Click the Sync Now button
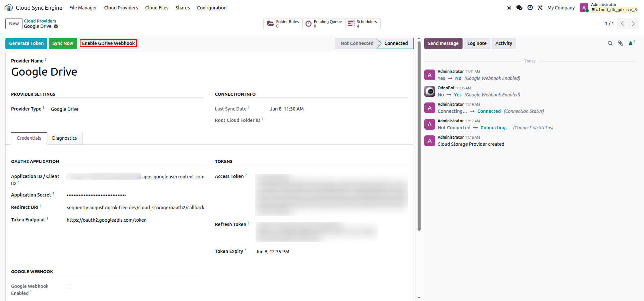Screen dimensions: 644x301 [x=63, y=43]
